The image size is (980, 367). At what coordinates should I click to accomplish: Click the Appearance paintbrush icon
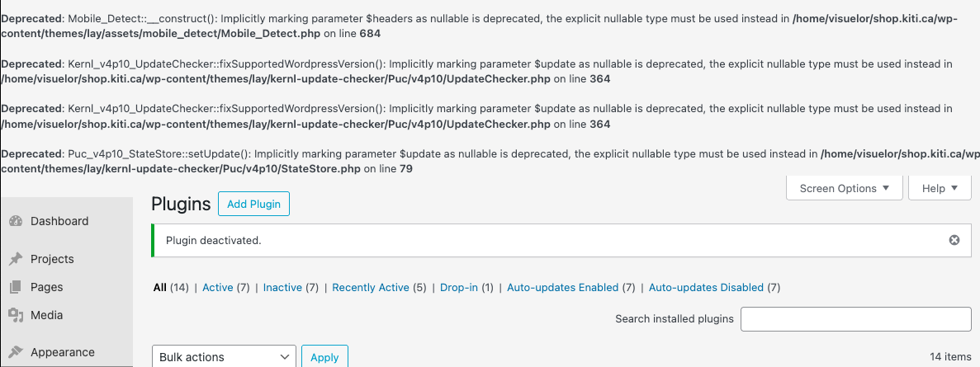point(16,352)
